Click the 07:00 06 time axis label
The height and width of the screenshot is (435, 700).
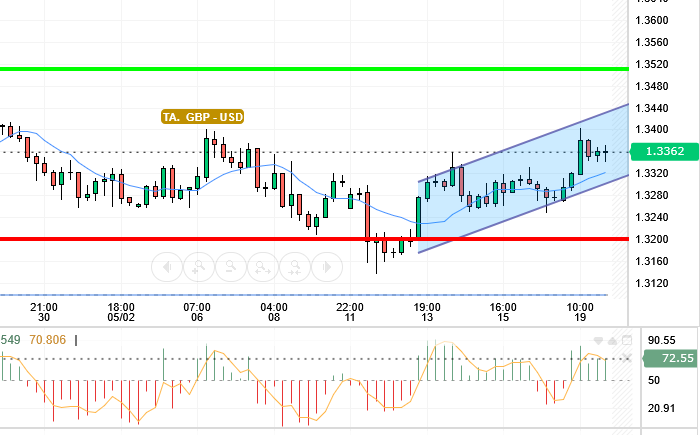tap(197, 312)
